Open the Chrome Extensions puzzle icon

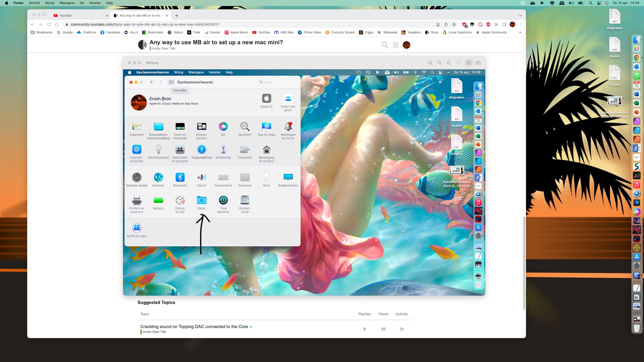(496, 24)
